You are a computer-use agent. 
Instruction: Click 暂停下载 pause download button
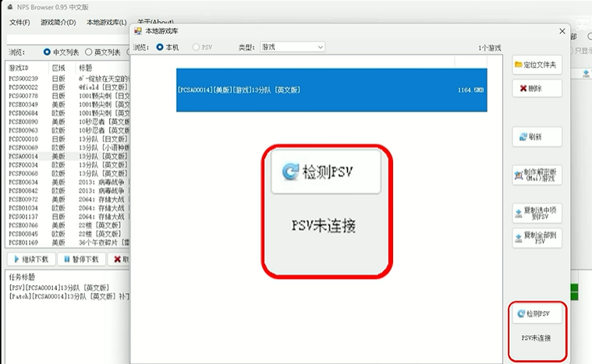click(82, 259)
